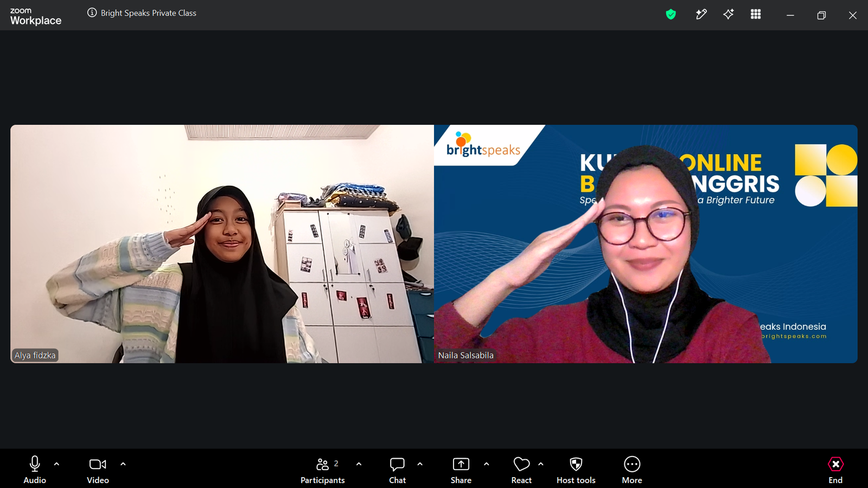Viewport: 868px width, 488px height.
Task: Start screen sharing with Share
Action: coord(461,470)
